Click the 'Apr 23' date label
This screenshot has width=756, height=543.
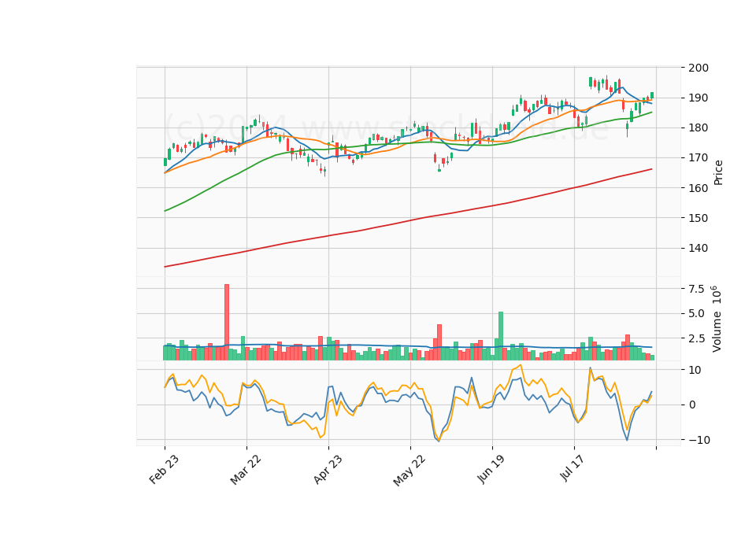(328, 469)
